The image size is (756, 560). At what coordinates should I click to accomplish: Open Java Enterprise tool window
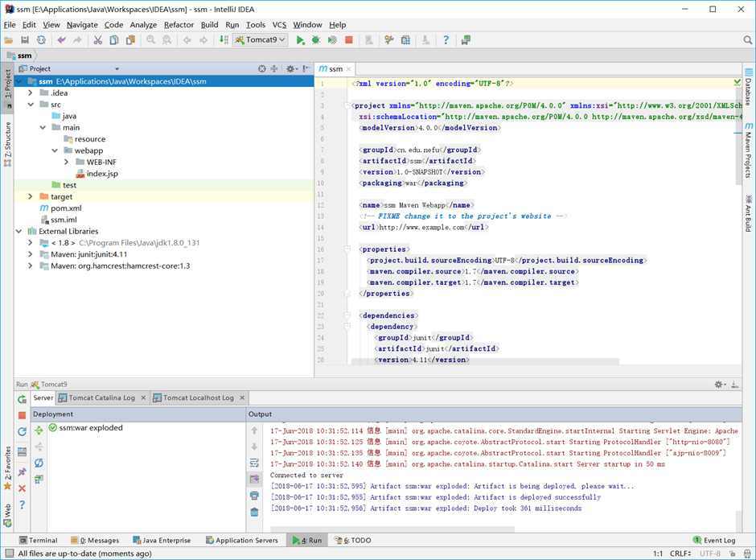point(162,540)
